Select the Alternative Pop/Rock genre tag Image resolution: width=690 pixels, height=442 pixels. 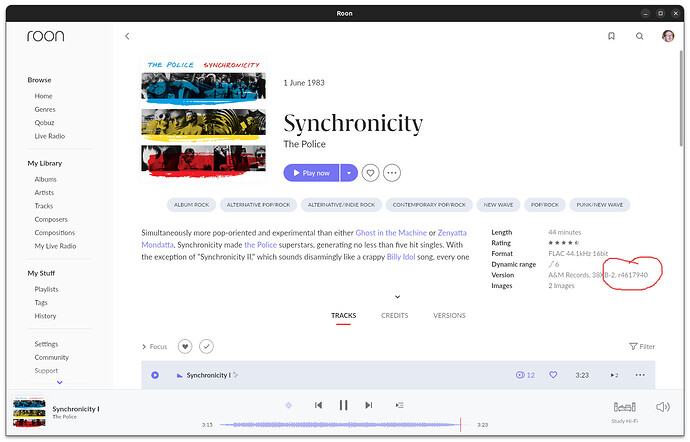pyautogui.click(x=258, y=205)
